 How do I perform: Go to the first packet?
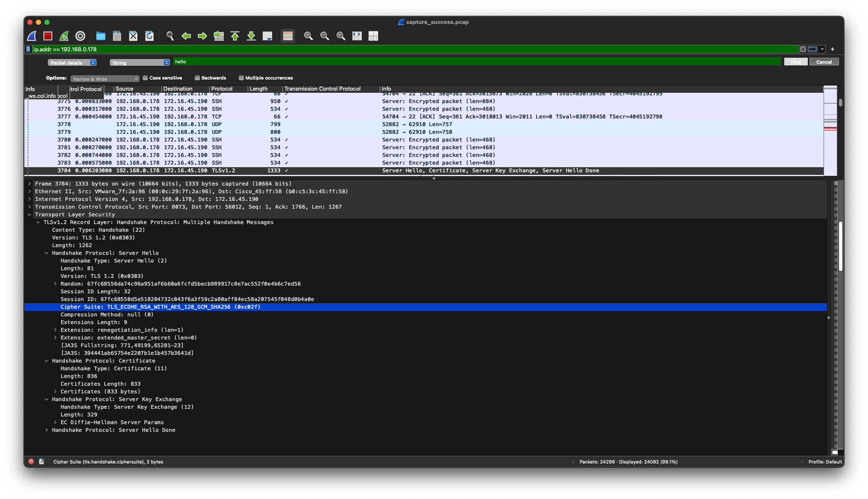click(x=235, y=36)
